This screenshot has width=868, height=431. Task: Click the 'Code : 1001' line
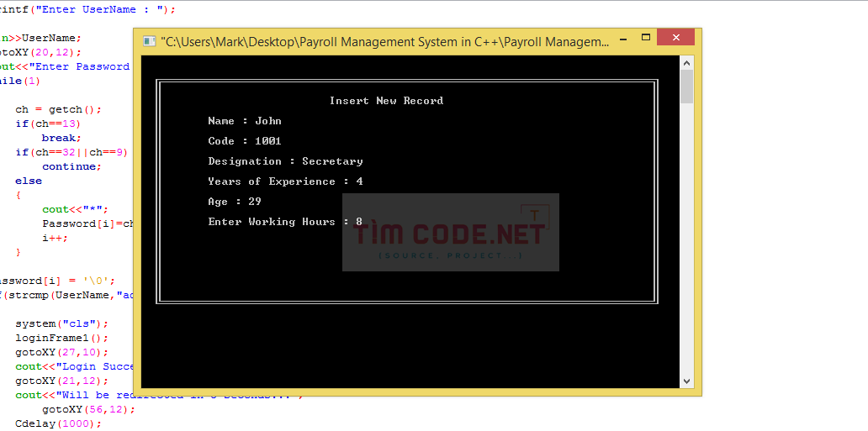[x=245, y=141]
